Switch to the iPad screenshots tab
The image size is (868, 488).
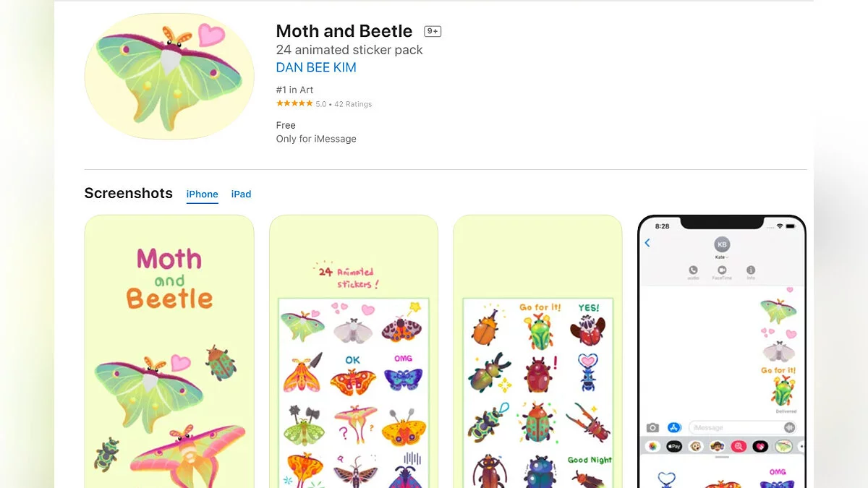point(241,194)
